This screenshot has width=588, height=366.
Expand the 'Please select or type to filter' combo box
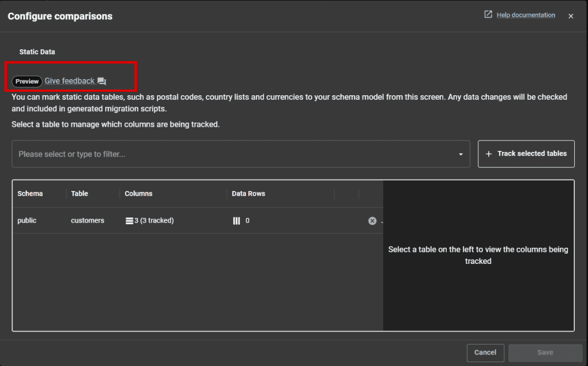coord(241,154)
